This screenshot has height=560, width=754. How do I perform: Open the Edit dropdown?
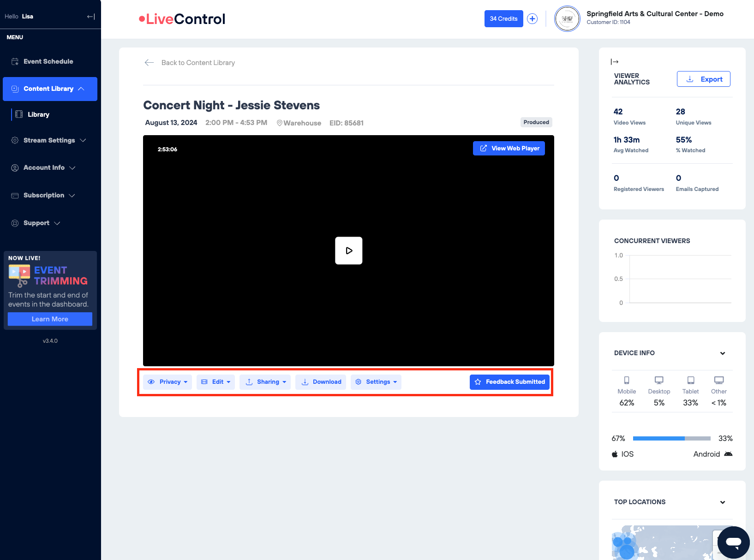pyautogui.click(x=215, y=382)
